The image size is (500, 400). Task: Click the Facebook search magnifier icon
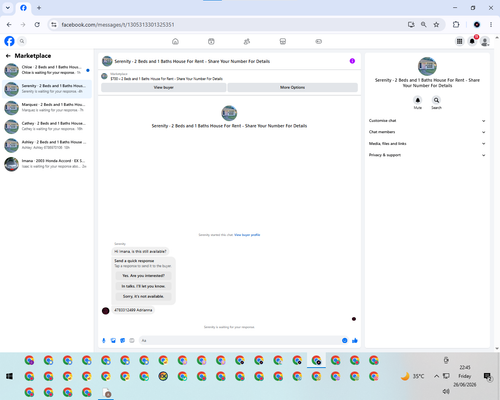pos(22,41)
